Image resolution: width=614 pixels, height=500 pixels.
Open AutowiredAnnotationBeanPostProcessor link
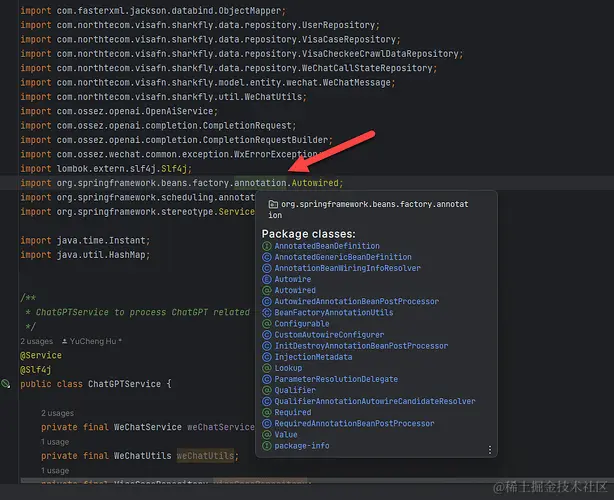pyautogui.click(x=356, y=301)
